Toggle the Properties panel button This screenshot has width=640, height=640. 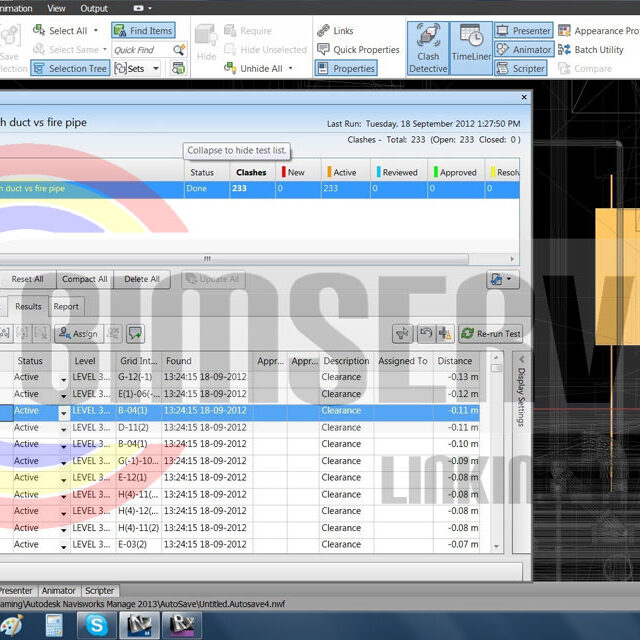click(345, 69)
